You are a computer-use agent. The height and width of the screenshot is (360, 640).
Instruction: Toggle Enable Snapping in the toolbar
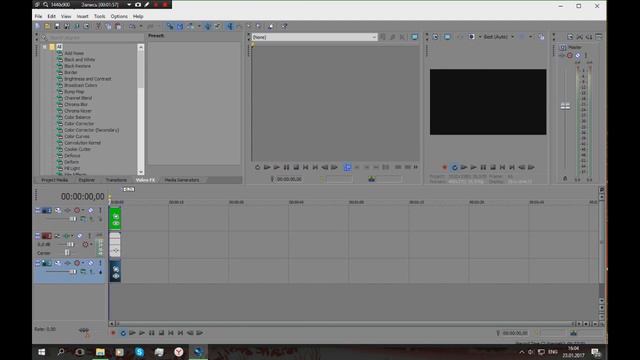[170, 27]
